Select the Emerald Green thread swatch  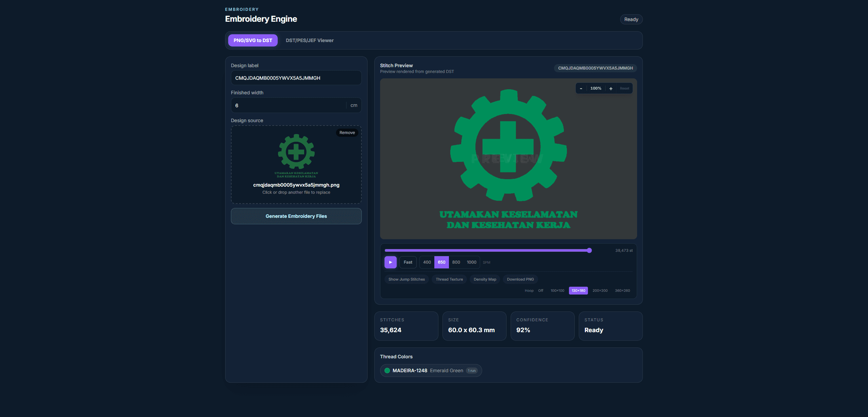(387, 371)
